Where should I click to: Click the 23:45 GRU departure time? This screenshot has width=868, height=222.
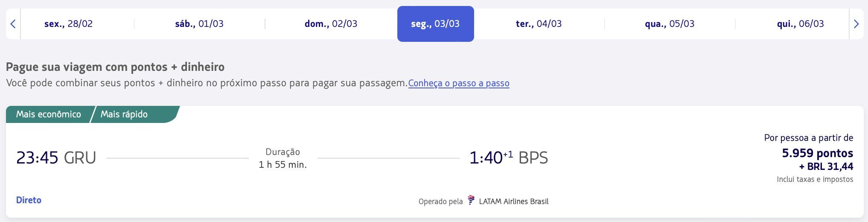coord(56,158)
